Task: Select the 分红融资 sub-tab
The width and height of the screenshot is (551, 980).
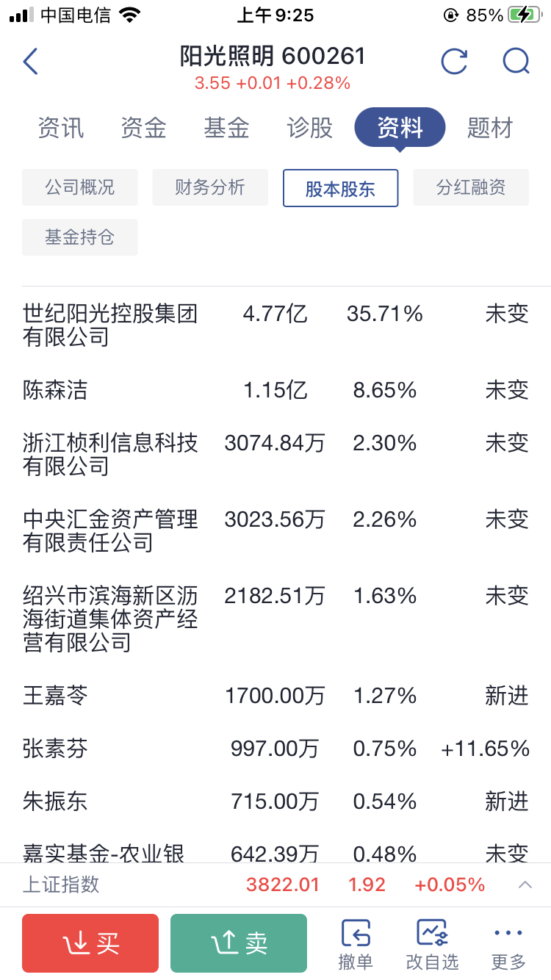Action: 471,187
